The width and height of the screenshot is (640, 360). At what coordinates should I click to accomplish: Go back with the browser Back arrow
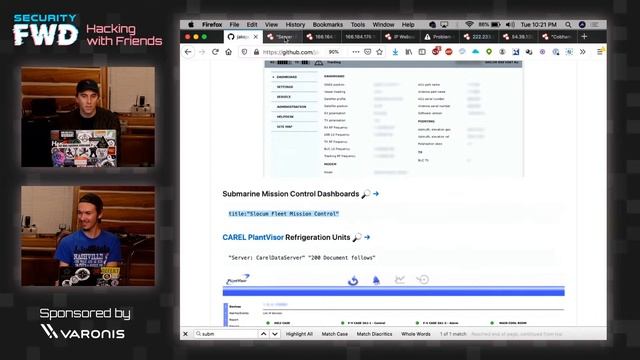188,52
